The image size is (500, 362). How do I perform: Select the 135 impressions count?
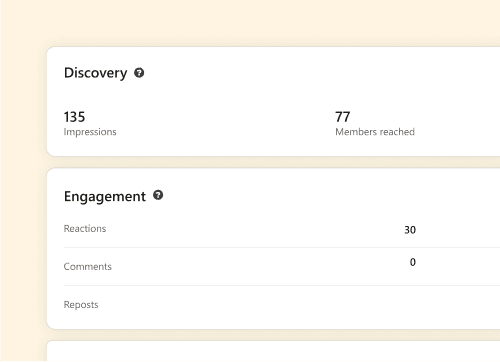coord(74,117)
